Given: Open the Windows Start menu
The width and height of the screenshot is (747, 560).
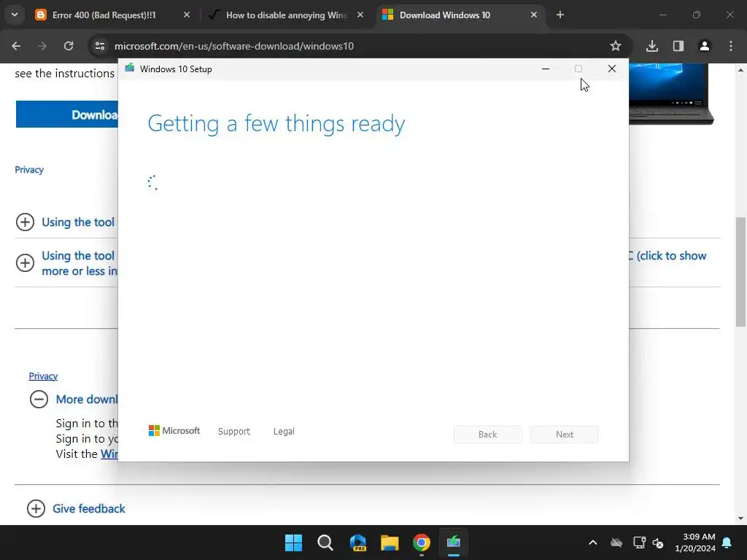Looking at the screenshot, I should 293,542.
